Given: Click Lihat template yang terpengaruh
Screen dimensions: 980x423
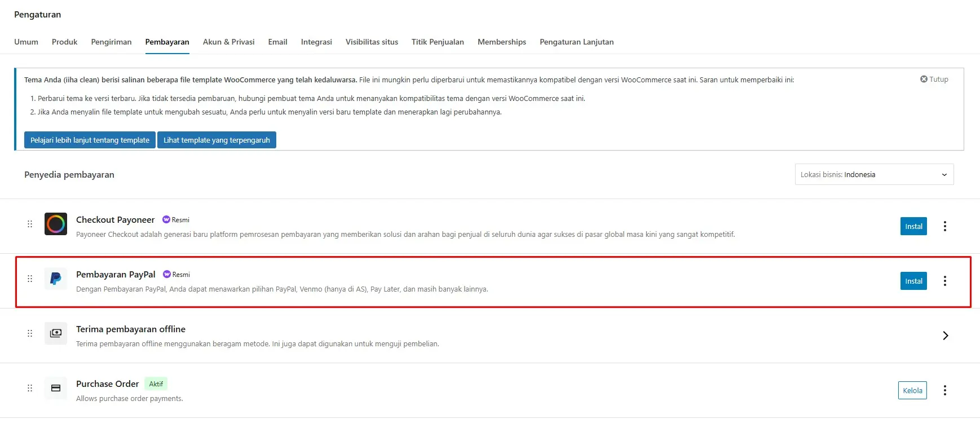Looking at the screenshot, I should coord(217,139).
